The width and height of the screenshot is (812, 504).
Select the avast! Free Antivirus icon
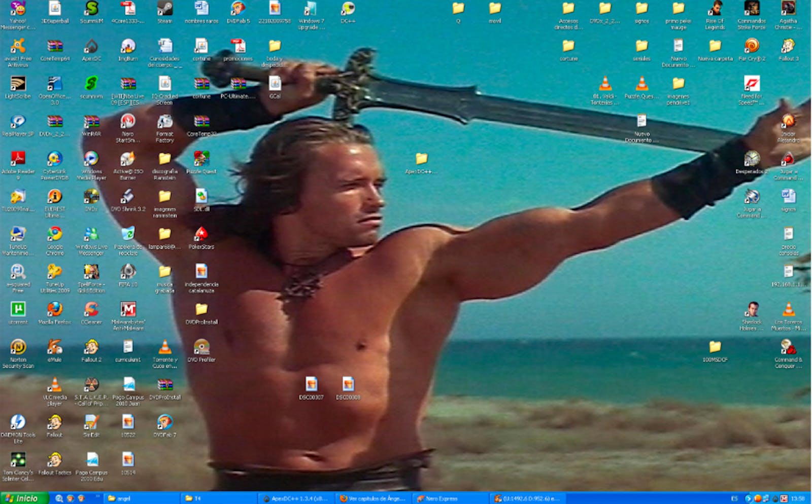[x=18, y=47]
